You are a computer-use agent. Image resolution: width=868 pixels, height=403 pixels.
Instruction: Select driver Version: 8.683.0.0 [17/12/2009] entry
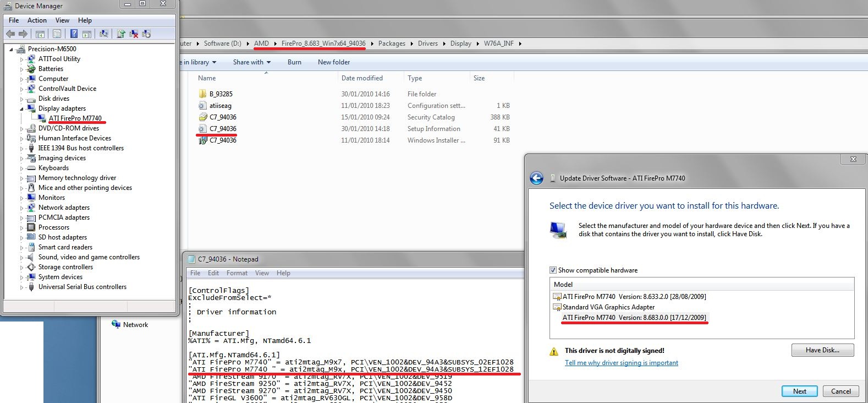(x=634, y=318)
